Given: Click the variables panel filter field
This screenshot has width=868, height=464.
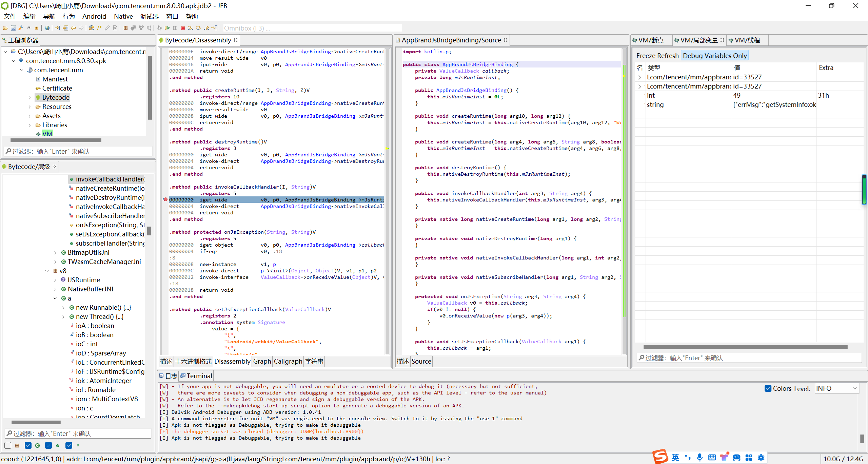Looking at the screenshot, I should (x=749, y=358).
